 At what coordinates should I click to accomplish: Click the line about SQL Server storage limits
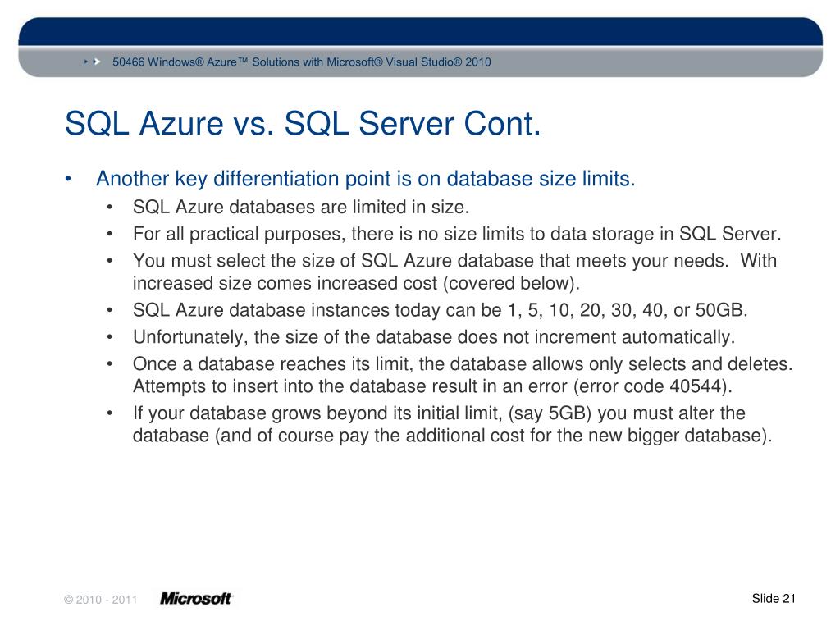pyautogui.click(x=457, y=234)
